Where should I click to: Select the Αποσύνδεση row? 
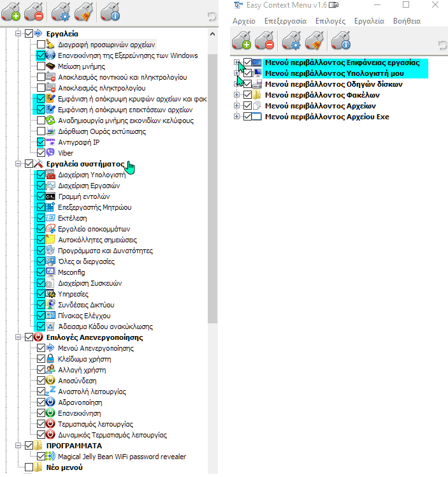tap(77, 381)
